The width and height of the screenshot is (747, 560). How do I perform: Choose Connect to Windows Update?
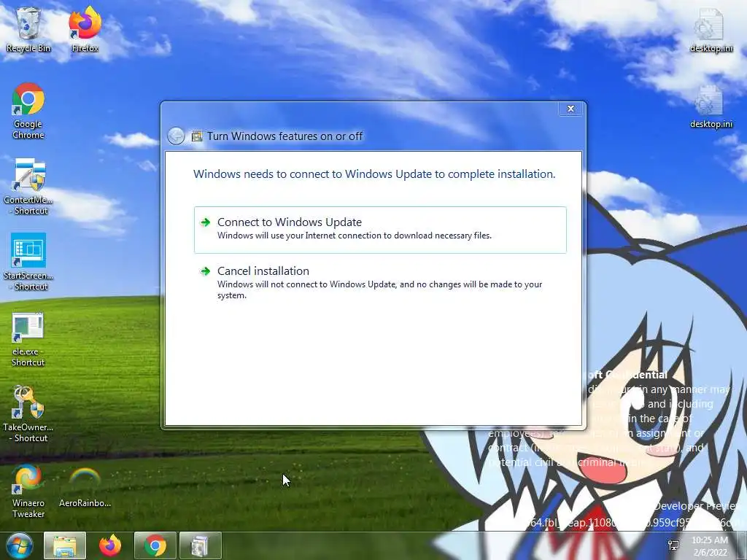click(380, 230)
